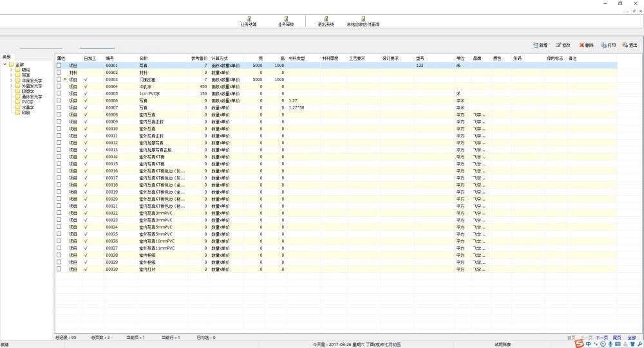Tick the checkbox for row 00003 门面出租
644x348 pixels.
pos(59,79)
